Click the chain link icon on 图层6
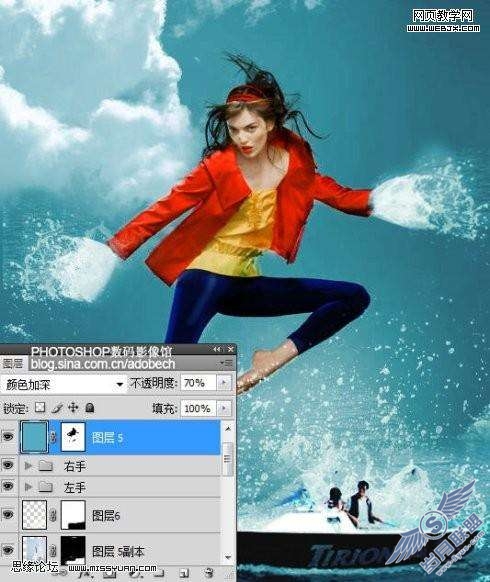Screen dimensions: 490x582 tap(54, 515)
